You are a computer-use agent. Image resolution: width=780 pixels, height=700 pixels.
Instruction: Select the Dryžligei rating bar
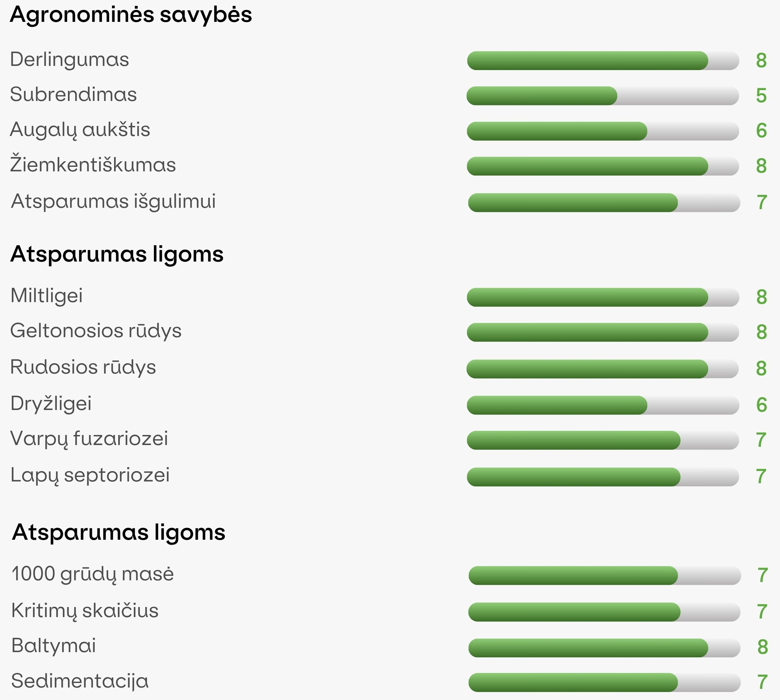click(x=603, y=405)
